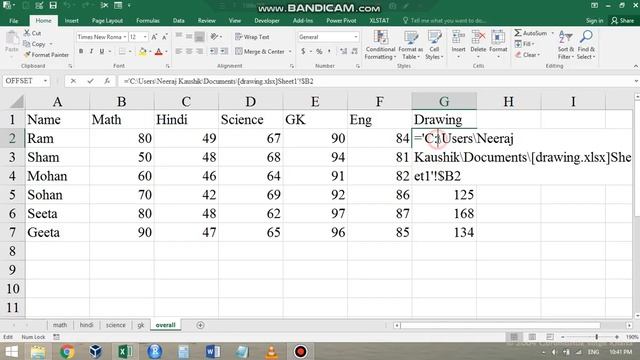640x360 pixels.
Task: Apply percent style format
Action: coord(319,51)
